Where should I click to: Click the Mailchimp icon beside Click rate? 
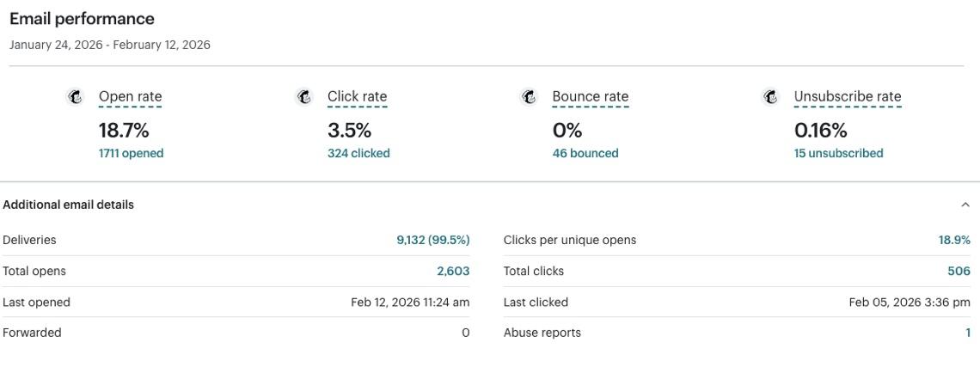[x=304, y=97]
